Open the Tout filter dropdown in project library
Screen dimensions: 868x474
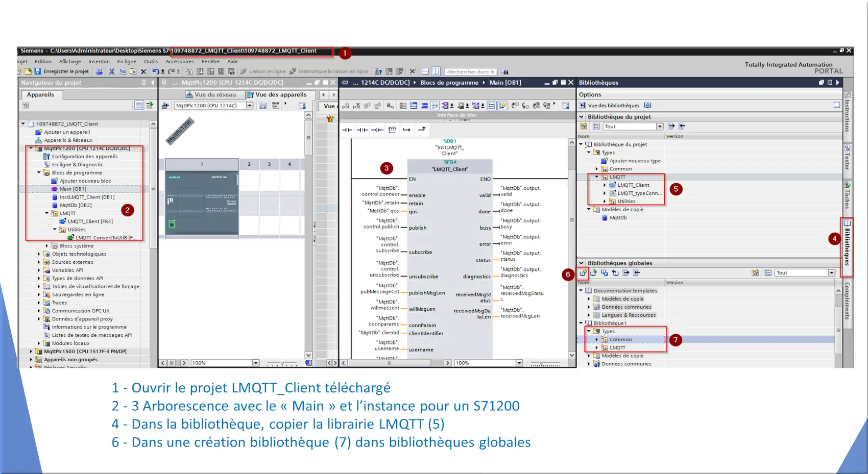click(660, 127)
